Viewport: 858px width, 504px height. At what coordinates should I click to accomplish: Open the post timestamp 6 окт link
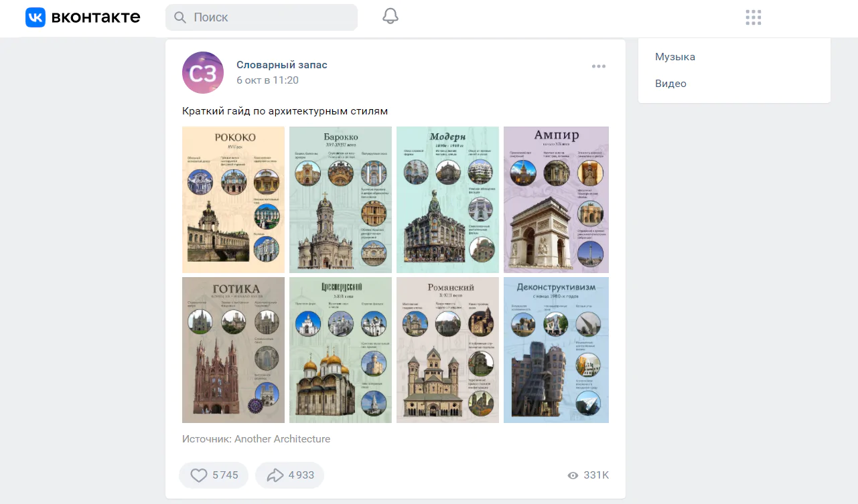point(267,80)
